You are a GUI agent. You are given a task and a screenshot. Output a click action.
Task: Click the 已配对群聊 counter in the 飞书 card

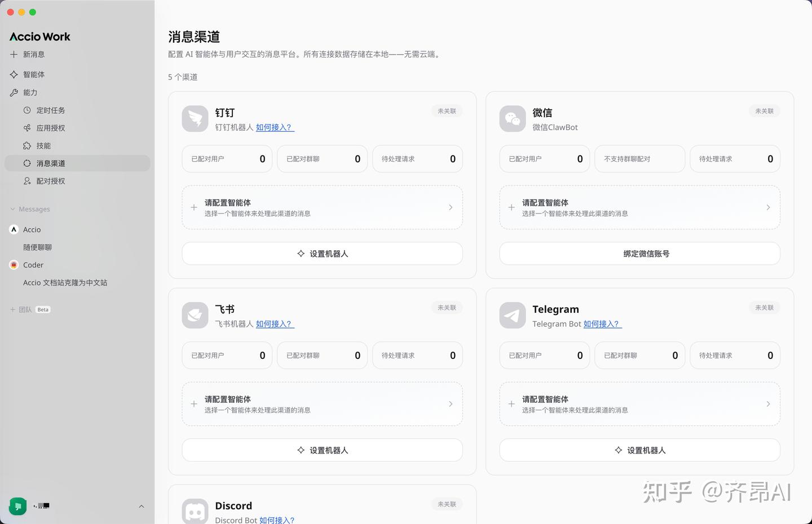coord(323,356)
